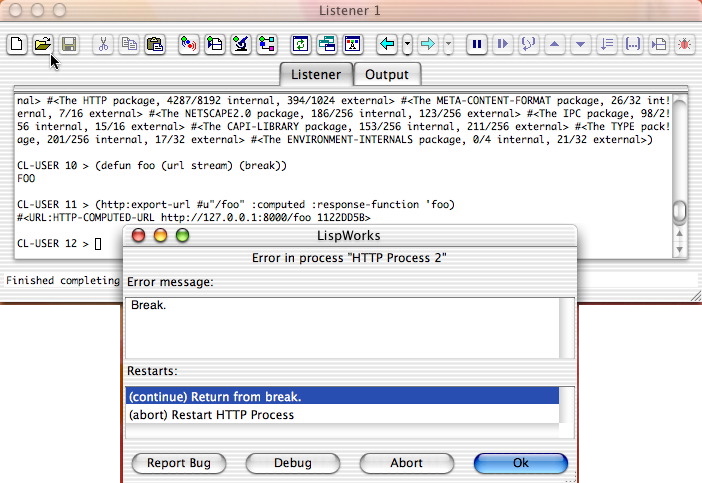
Task: Click the listener scrollbar up arrow
Action: point(680,233)
